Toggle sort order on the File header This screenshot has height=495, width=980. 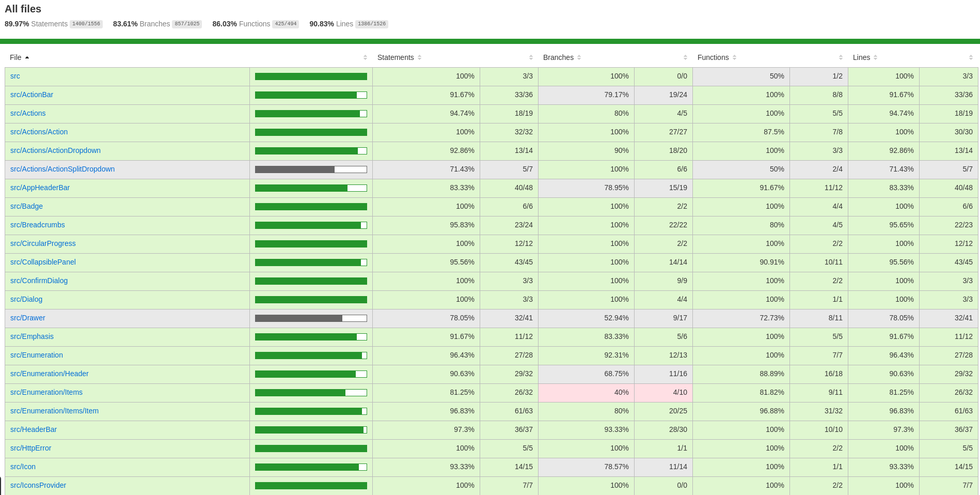[15, 57]
